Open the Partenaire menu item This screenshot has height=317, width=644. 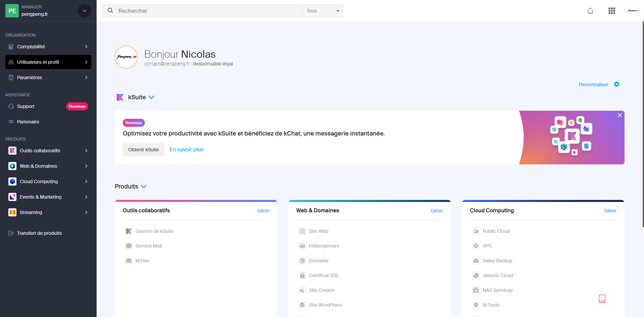(x=48, y=122)
